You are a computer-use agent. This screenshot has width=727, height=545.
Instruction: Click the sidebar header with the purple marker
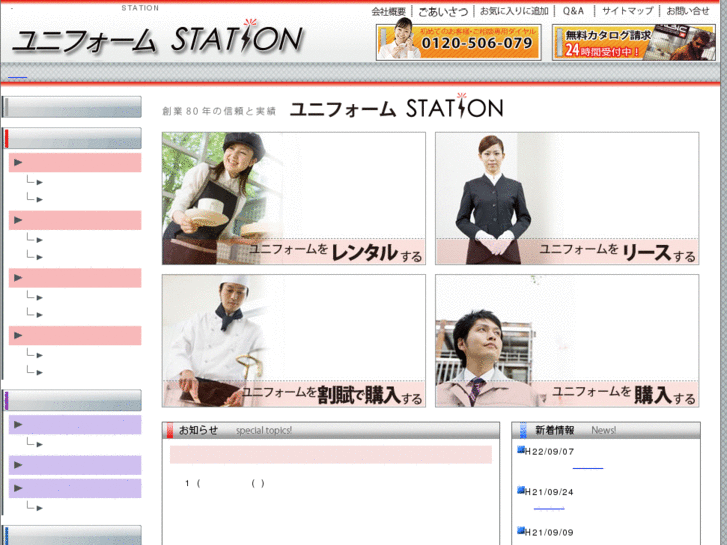72,400
